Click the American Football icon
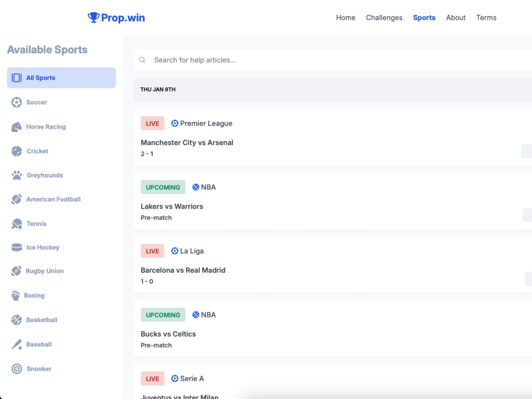The height and width of the screenshot is (399, 532). pyautogui.click(x=16, y=199)
